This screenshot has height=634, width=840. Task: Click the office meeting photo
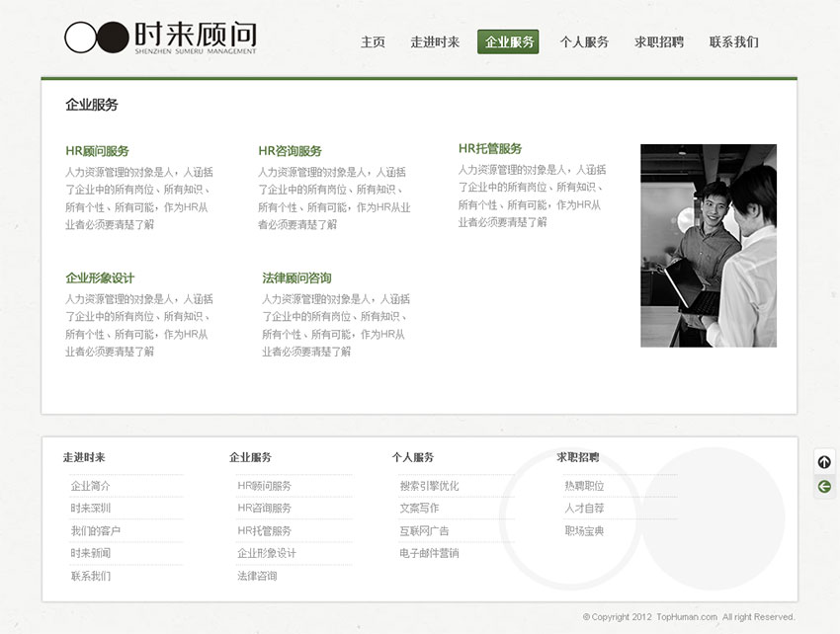[708, 246]
